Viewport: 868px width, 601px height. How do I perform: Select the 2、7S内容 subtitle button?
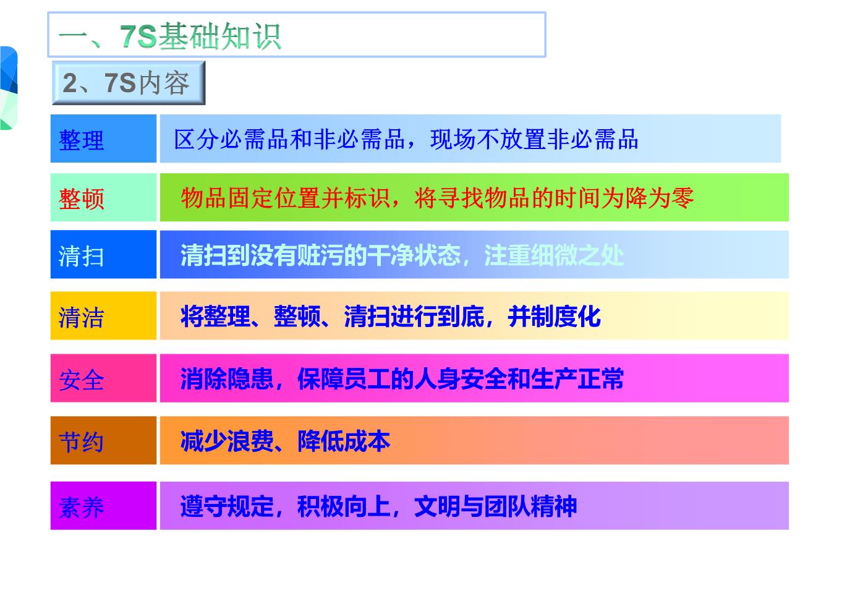[x=127, y=83]
